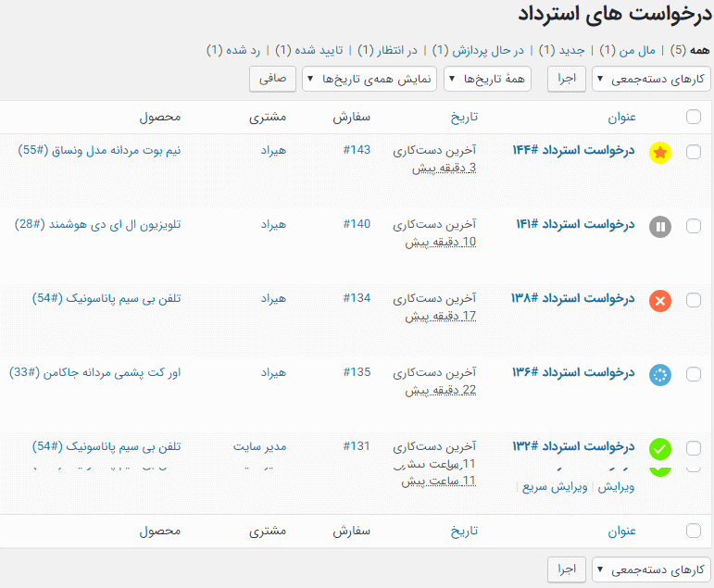Sort by the footer تاریخ column link
The height and width of the screenshot is (588, 714).
(x=464, y=532)
